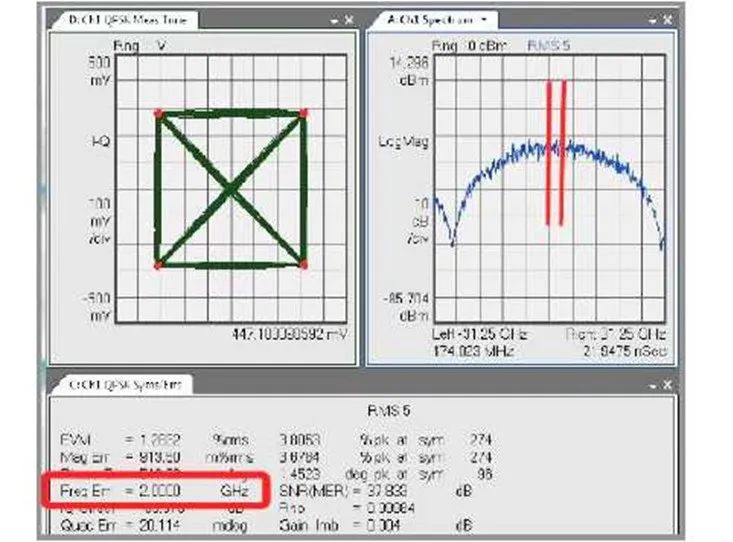Open dropdown arrow beside Spectrum tab title
Viewport: 733px width, 542px height.
point(484,19)
